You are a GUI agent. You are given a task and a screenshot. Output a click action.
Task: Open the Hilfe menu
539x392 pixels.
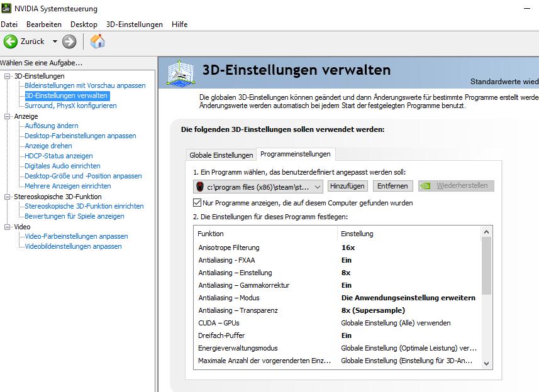[179, 24]
